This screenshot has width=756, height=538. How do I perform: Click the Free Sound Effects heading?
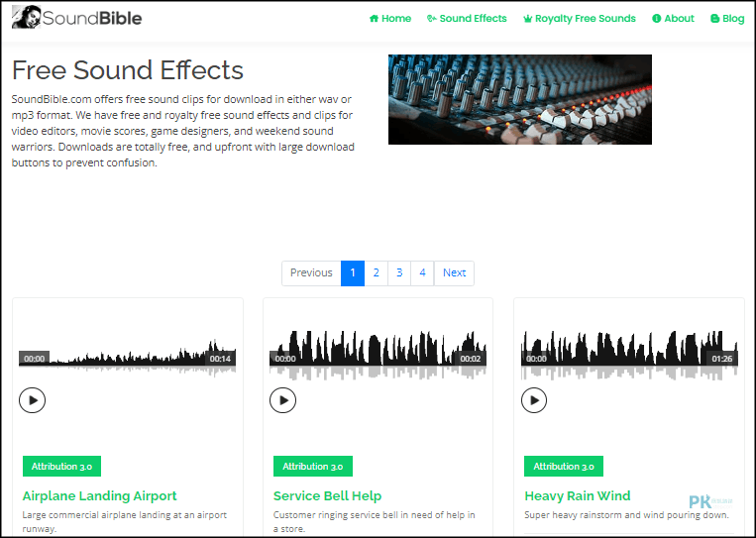click(x=127, y=70)
